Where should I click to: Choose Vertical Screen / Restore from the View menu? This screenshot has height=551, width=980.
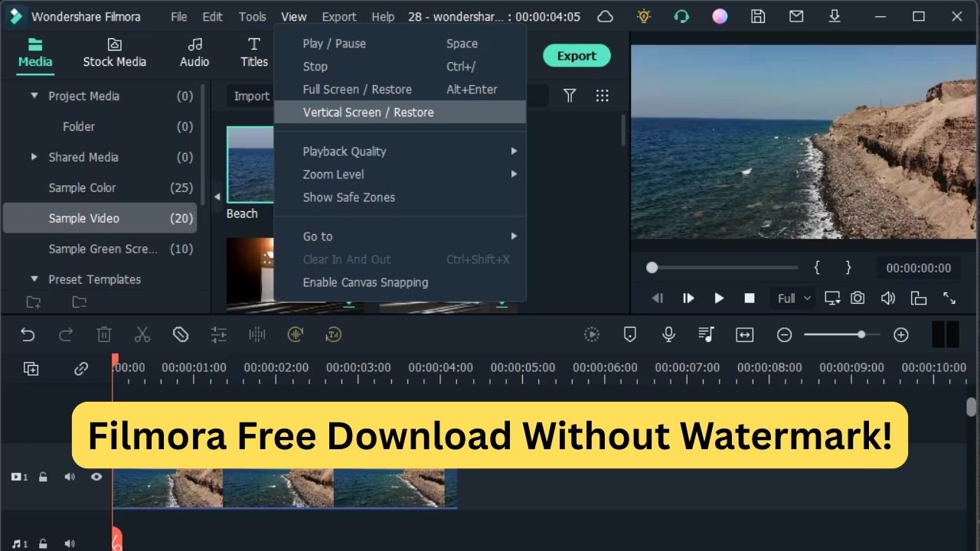click(367, 112)
